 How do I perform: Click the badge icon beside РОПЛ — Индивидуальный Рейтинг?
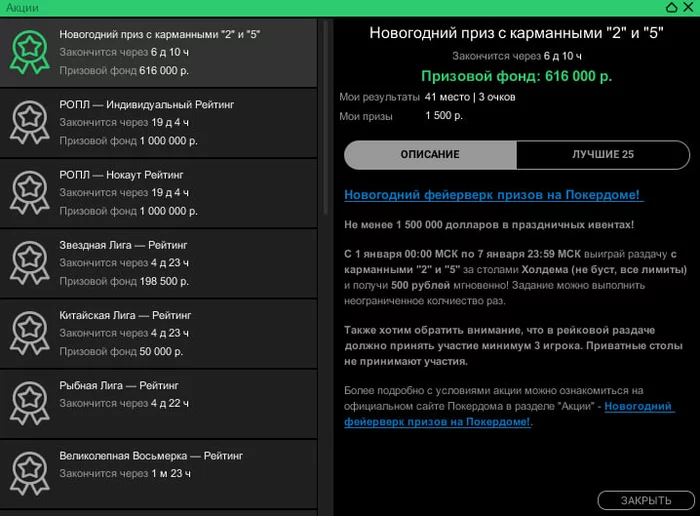point(29,122)
